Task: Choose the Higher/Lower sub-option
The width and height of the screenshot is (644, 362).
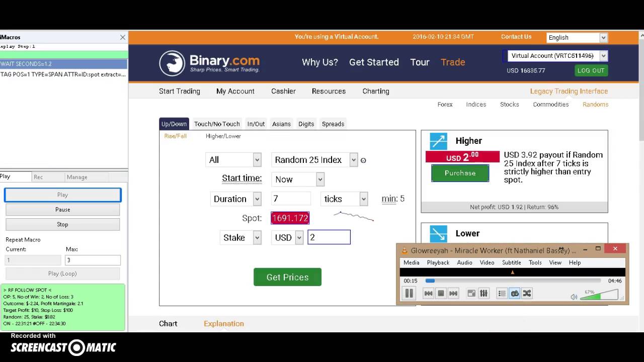Action: coord(223,136)
